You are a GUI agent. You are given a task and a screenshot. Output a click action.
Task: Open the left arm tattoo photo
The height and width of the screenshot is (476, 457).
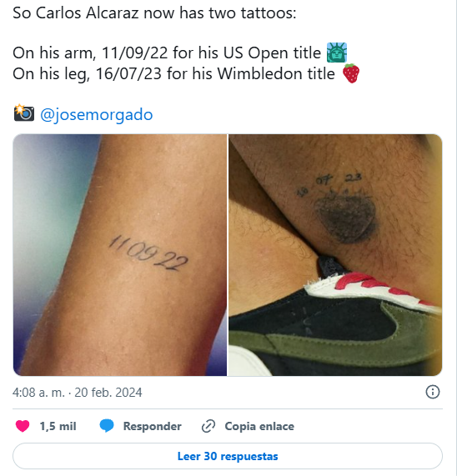[120, 255]
